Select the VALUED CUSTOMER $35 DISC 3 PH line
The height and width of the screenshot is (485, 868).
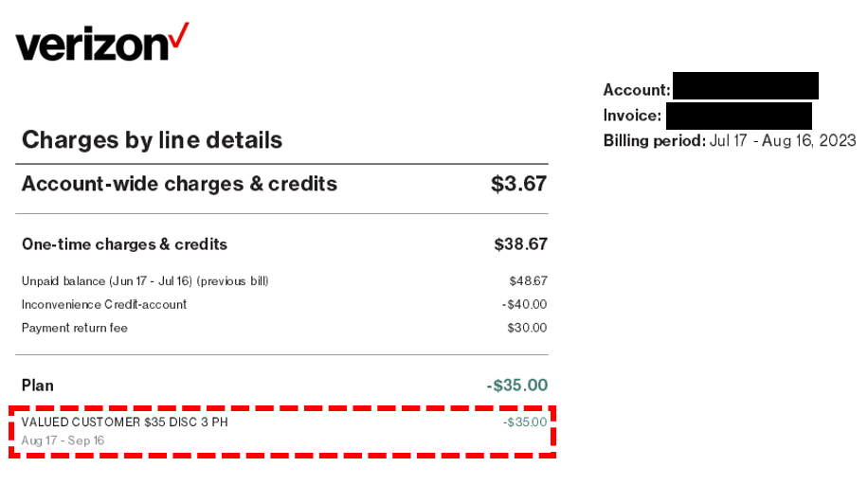(x=124, y=422)
